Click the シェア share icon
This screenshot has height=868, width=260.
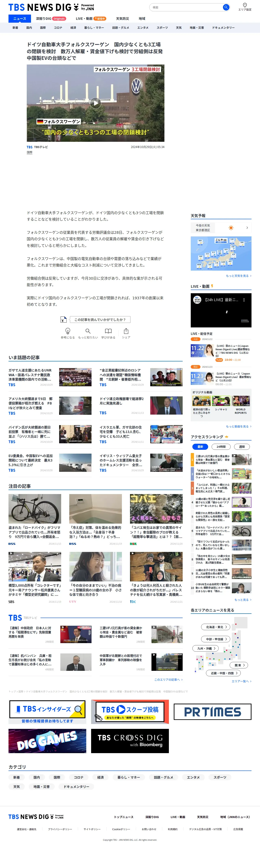pyautogui.click(x=126, y=331)
